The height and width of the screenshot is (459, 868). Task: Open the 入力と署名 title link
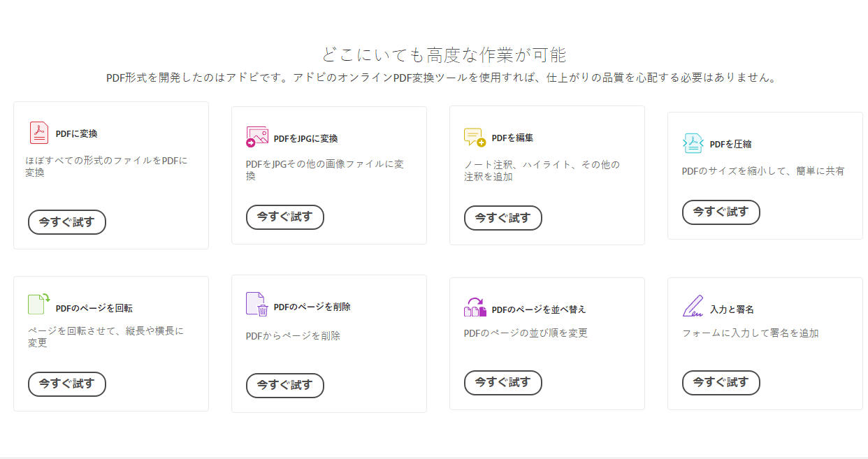(x=732, y=309)
